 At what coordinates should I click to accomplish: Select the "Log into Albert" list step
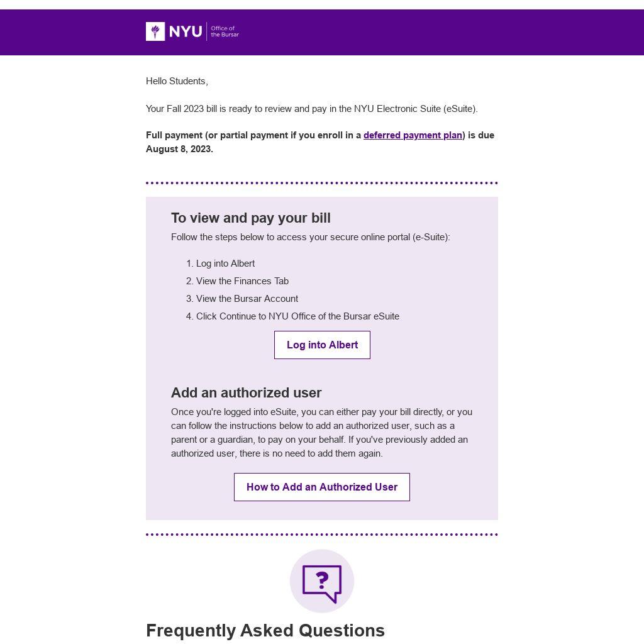coord(225,264)
